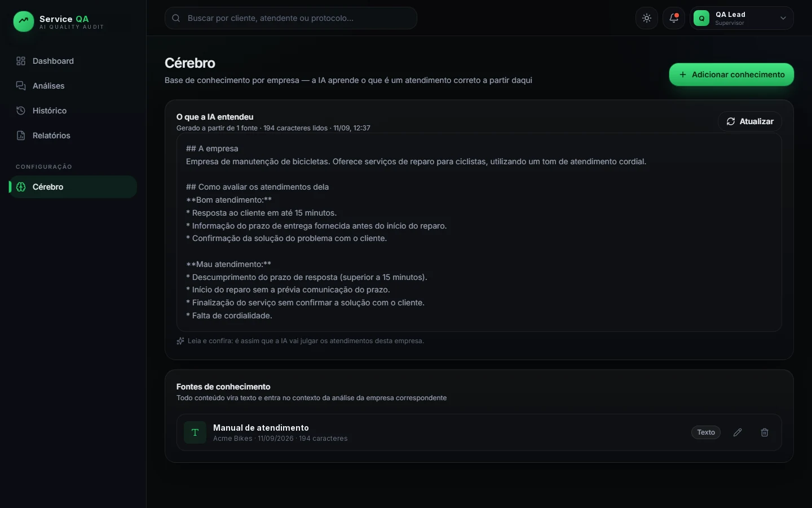Open notifications bell icon
Screen dimensions: 812x508
(x=674, y=18)
